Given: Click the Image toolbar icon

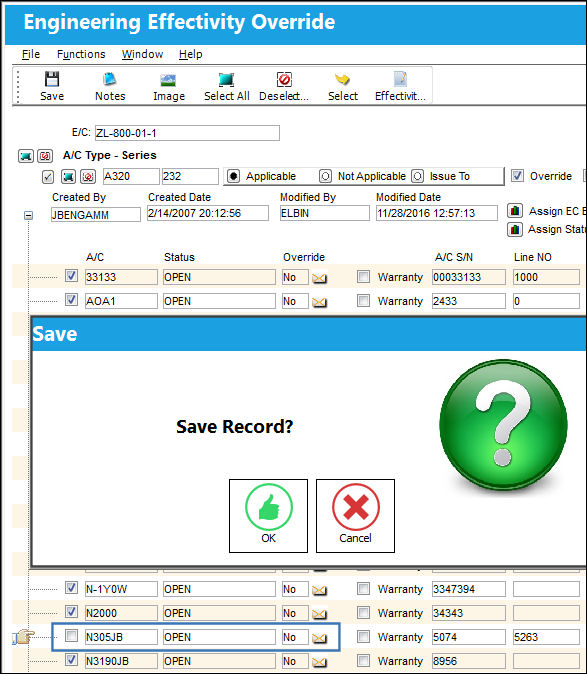Looking at the screenshot, I should tap(168, 86).
